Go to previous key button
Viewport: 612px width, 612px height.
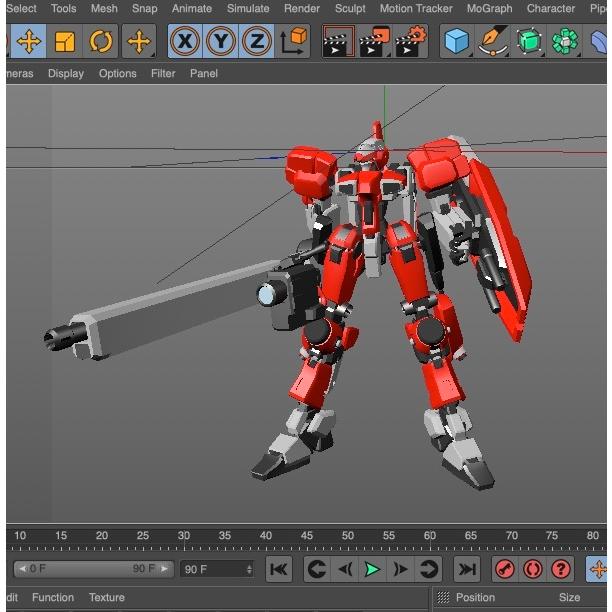317,569
